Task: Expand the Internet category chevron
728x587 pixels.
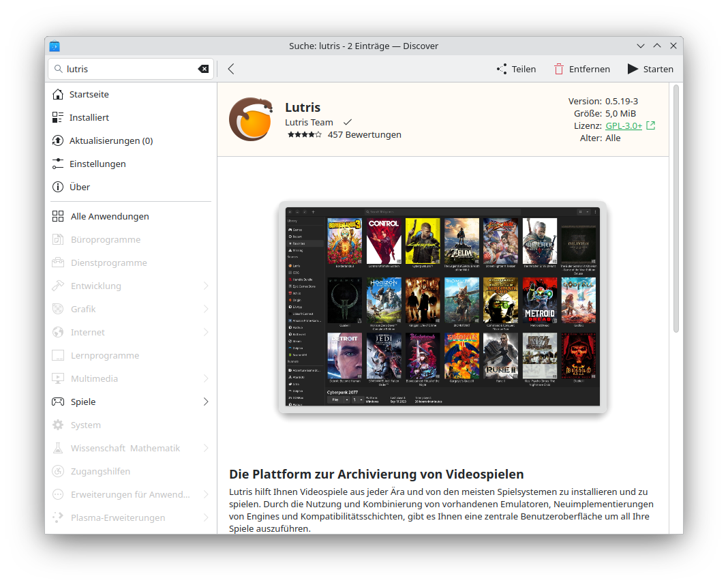Action: pos(206,333)
